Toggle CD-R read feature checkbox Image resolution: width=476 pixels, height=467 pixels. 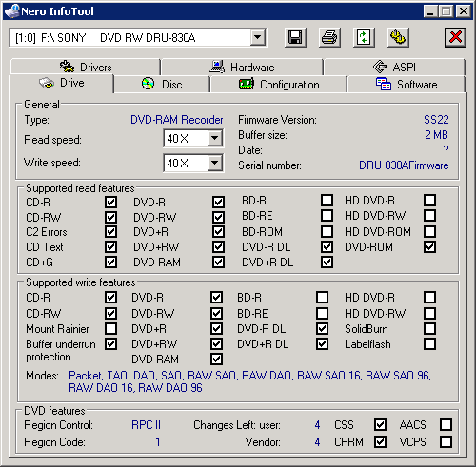[x=110, y=202]
